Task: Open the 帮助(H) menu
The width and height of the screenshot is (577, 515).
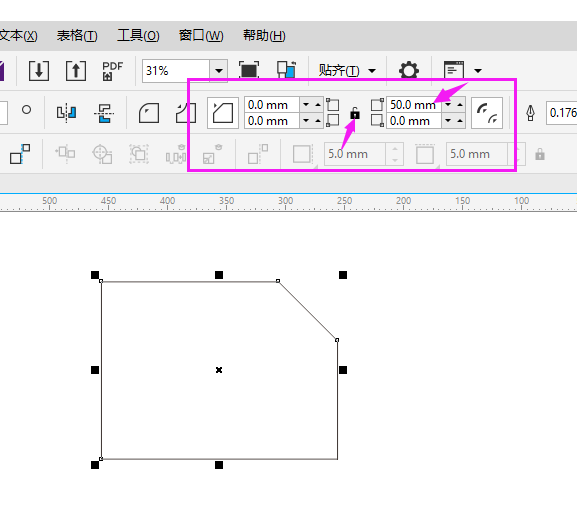Action: click(x=264, y=36)
